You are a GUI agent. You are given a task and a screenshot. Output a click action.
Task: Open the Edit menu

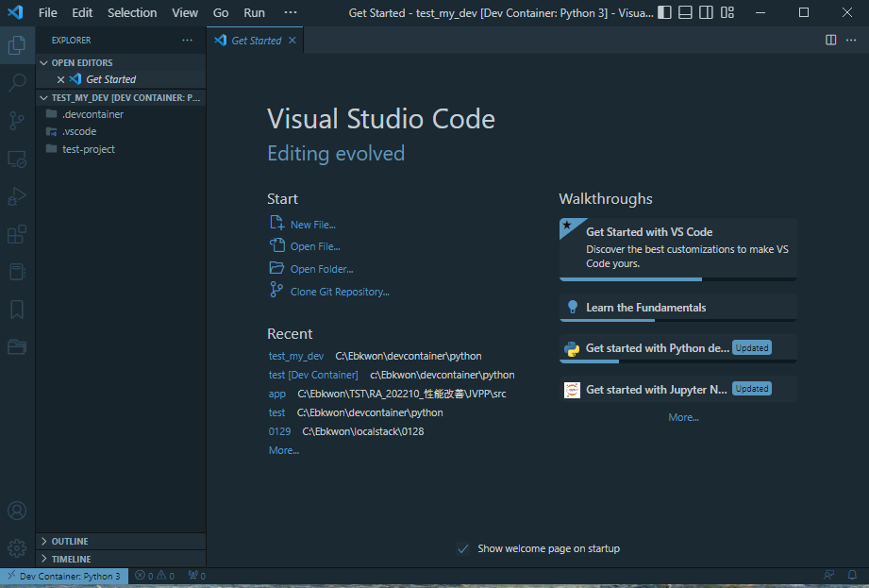[82, 12]
